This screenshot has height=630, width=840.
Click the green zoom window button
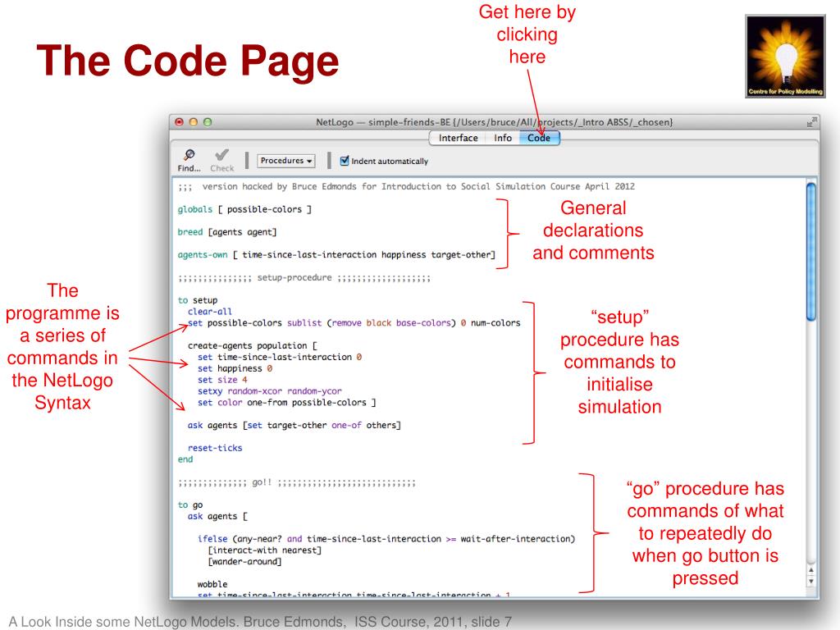point(208,122)
